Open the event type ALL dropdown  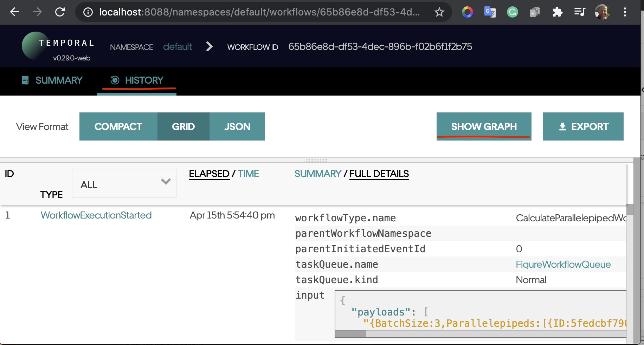coord(124,184)
